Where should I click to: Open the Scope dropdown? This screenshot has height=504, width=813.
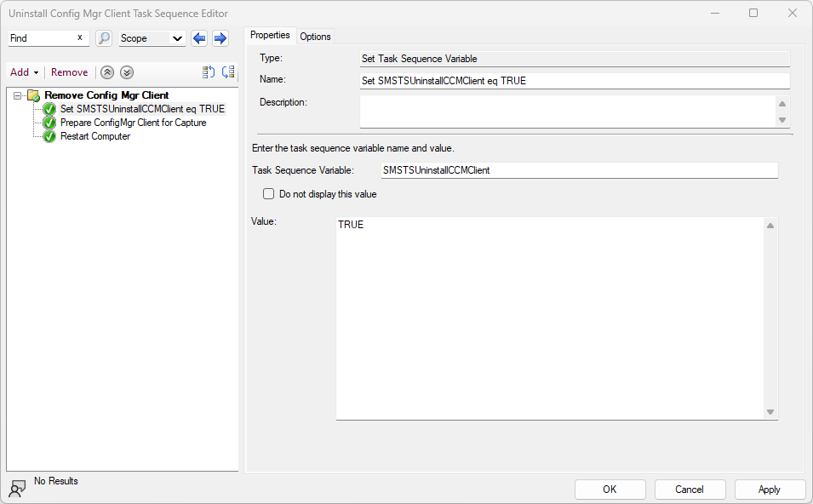pyautogui.click(x=152, y=38)
